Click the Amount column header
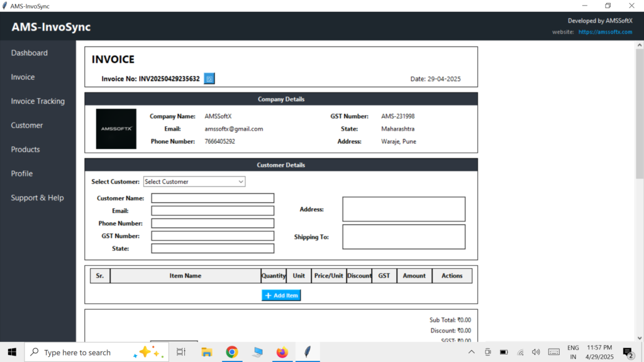This screenshot has height=362, width=644. 414,276
